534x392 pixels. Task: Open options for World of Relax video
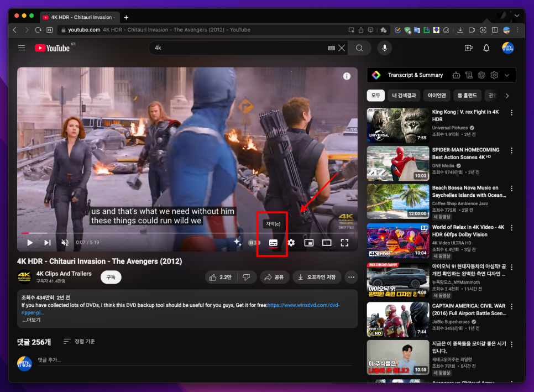click(x=511, y=227)
